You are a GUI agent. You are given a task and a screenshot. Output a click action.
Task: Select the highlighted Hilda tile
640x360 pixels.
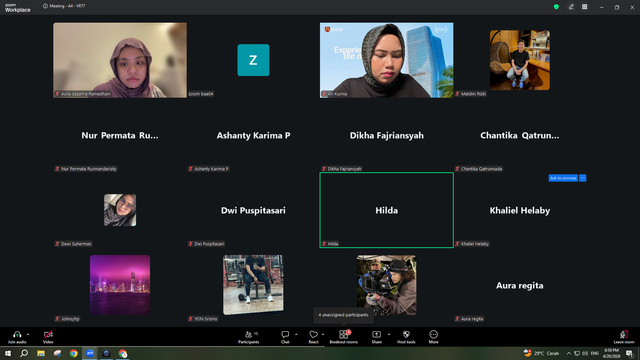tap(387, 210)
